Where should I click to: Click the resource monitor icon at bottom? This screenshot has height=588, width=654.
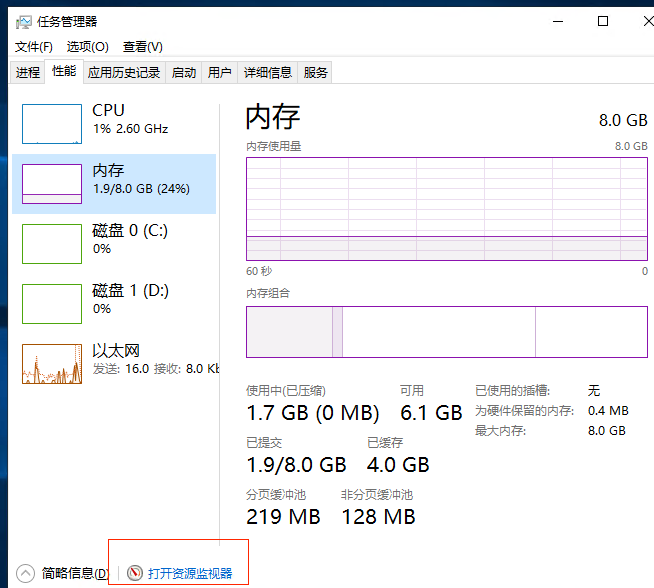tap(136, 573)
